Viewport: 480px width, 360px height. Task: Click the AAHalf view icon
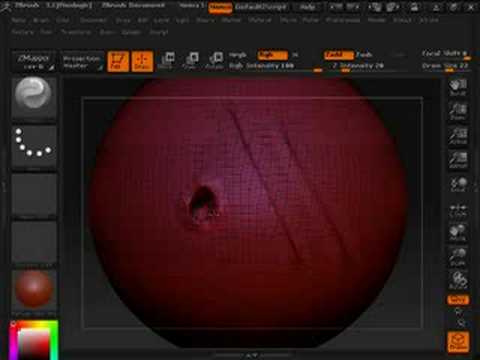pyautogui.click(x=458, y=160)
